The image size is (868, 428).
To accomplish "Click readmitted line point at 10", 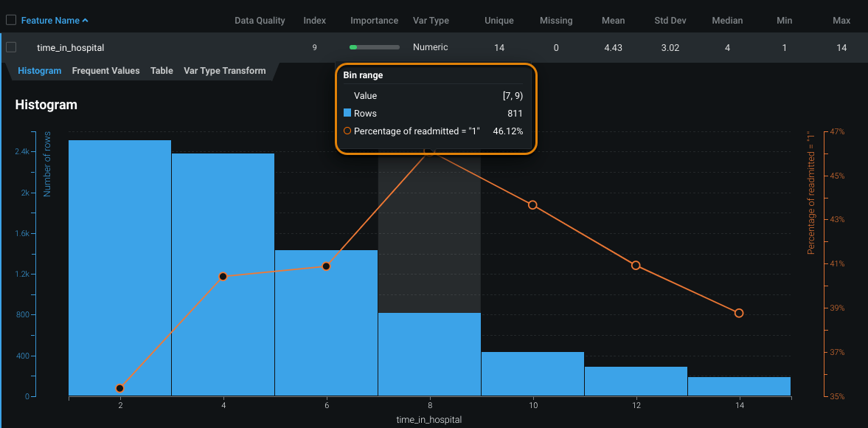I will pyautogui.click(x=532, y=205).
